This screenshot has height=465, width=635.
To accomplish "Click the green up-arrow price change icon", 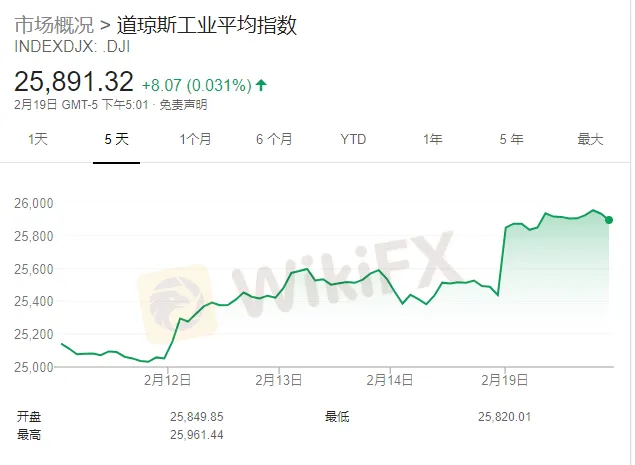I will point(262,85).
